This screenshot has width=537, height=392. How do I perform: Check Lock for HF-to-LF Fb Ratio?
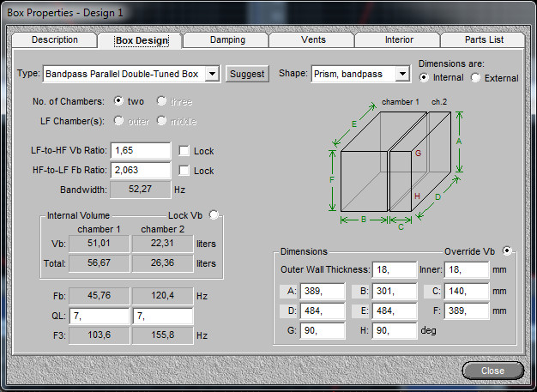(x=184, y=170)
